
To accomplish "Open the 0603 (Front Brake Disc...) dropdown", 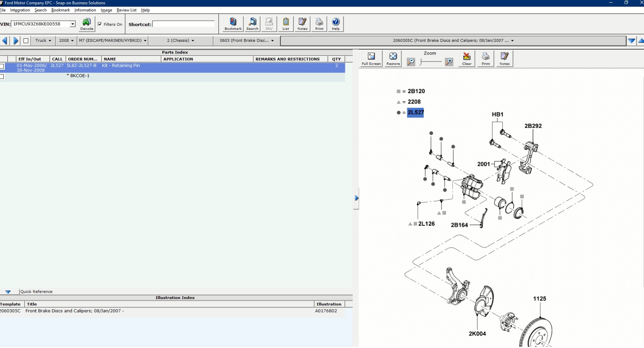I will point(247,41).
